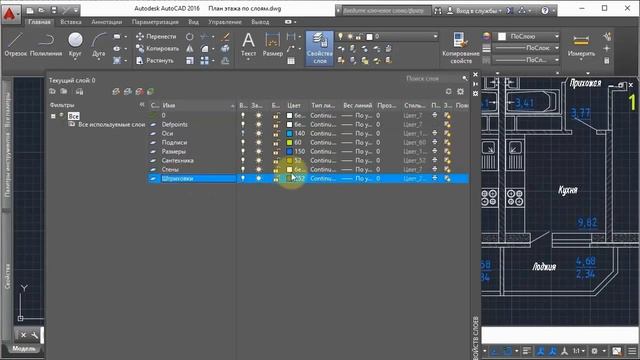Select the Текст text tool
Screen dimensions: 640x360
pyautogui.click(x=248, y=45)
